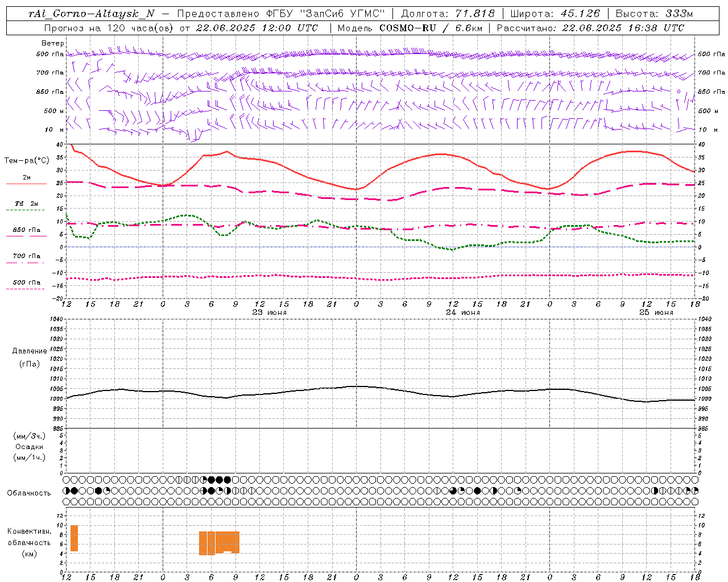The width and height of the screenshot is (728, 582).
Task: Click the (мм/3ч.) precipitation unit label
Action: [30, 436]
